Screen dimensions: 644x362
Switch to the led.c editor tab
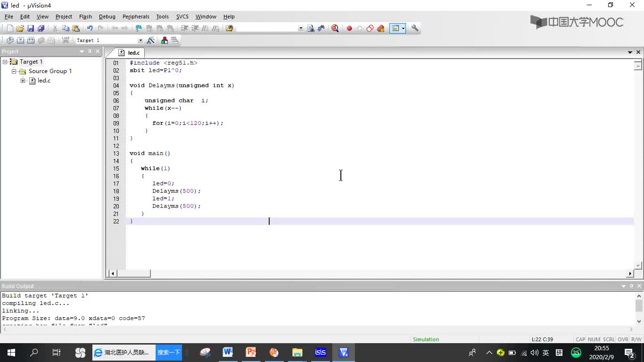tap(129, 53)
